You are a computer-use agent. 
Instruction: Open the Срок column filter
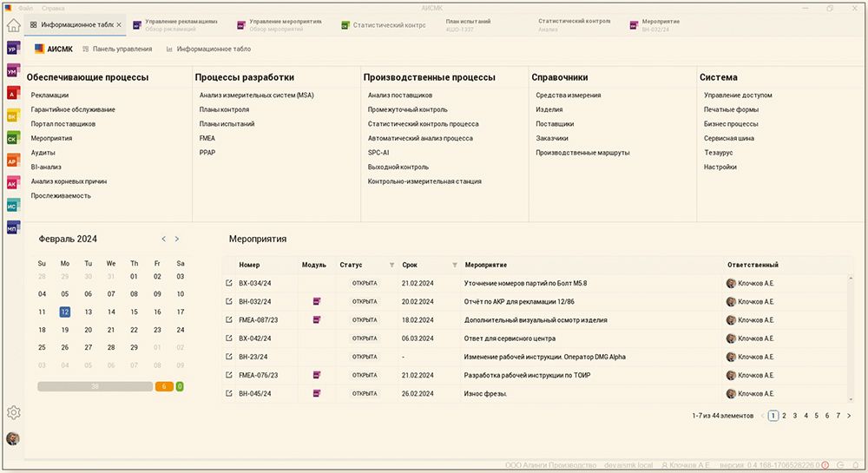[454, 265]
